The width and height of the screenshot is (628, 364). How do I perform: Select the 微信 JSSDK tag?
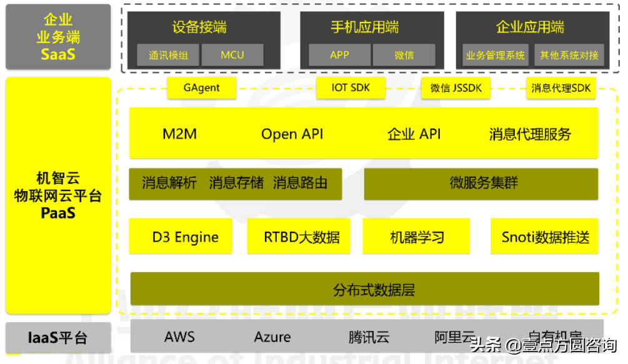[x=456, y=88]
